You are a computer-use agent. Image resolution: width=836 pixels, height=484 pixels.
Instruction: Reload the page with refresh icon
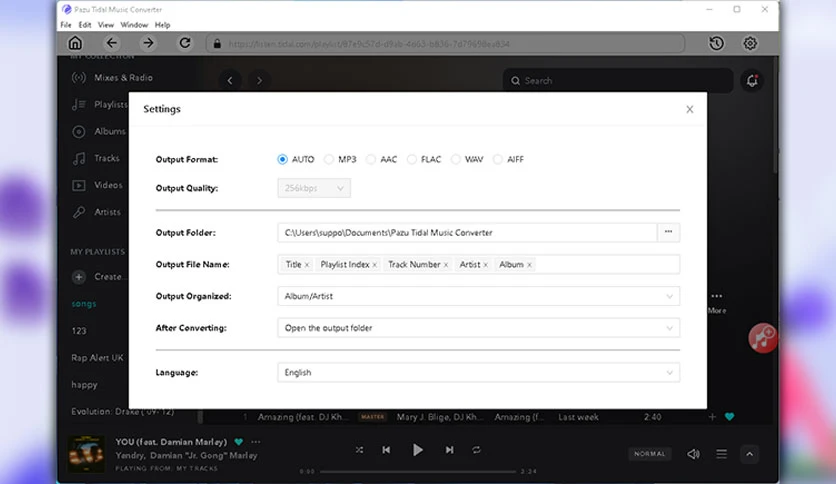[x=184, y=43]
